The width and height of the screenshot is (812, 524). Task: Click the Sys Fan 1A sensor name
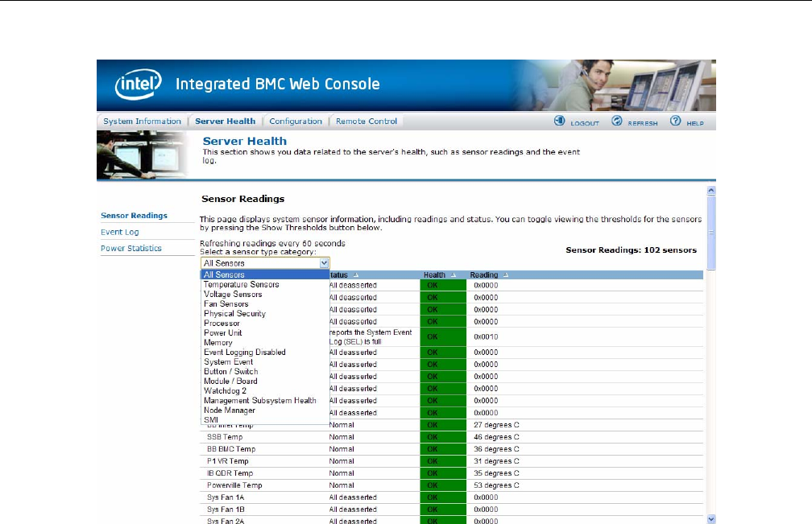pyautogui.click(x=226, y=497)
